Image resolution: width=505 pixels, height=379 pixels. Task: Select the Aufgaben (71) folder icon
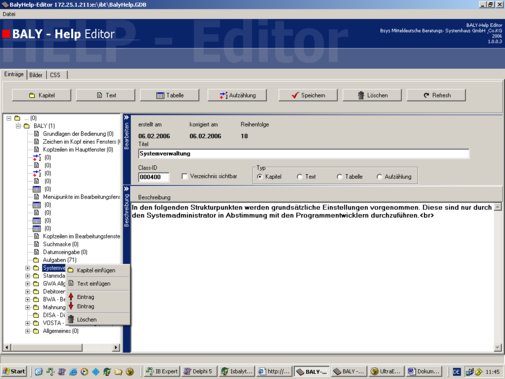click(36, 260)
